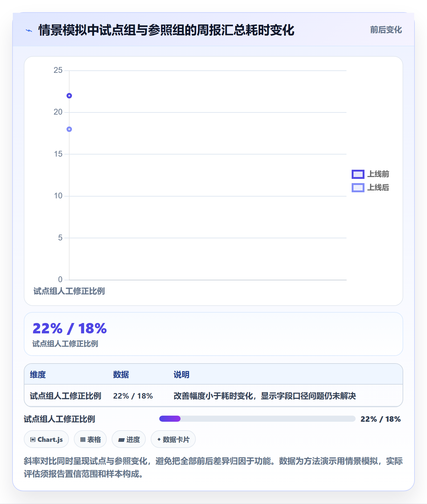427x504 pixels.
Task: Click the chart x-axis label 试点组人工修正比例
Action: (x=69, y=291)
